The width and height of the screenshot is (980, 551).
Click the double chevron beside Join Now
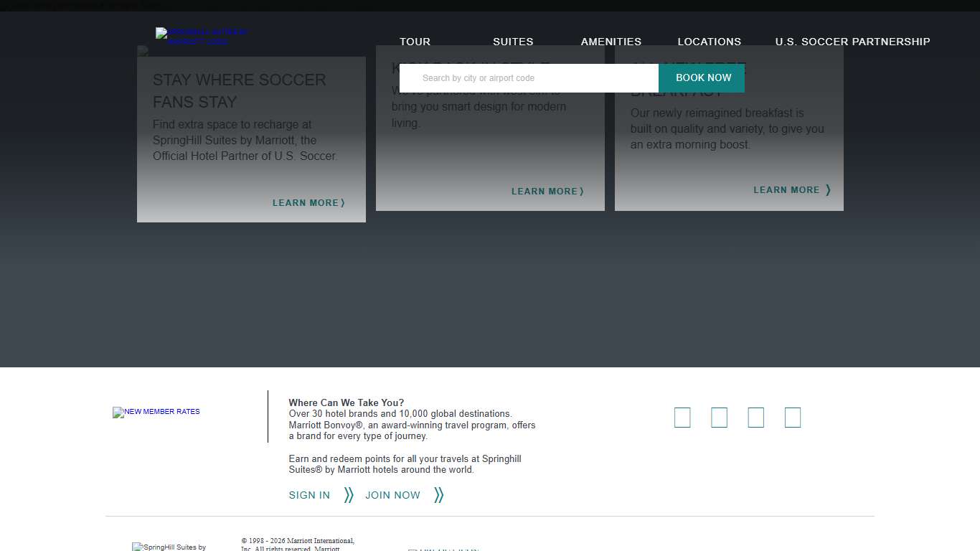click(438, 495)
